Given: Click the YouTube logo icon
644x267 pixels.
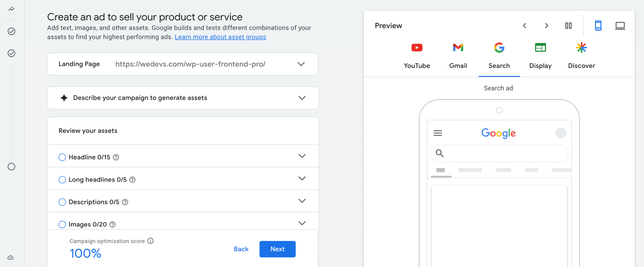Looking at the screenshot, I should click(417, 48).
